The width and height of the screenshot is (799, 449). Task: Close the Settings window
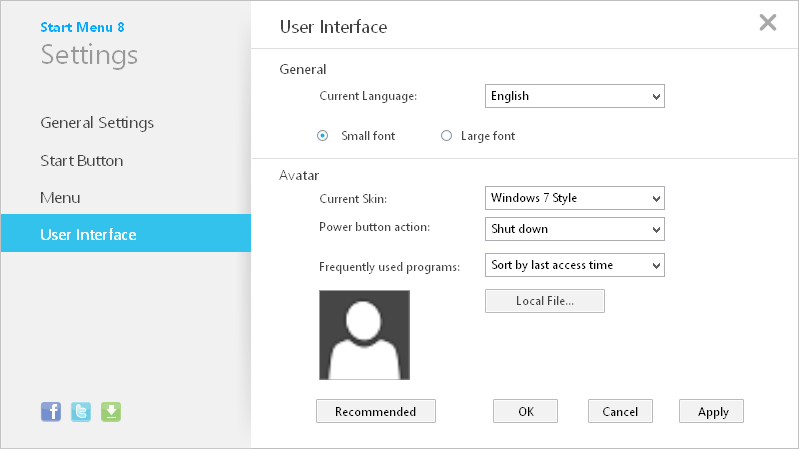click(768, 23)
